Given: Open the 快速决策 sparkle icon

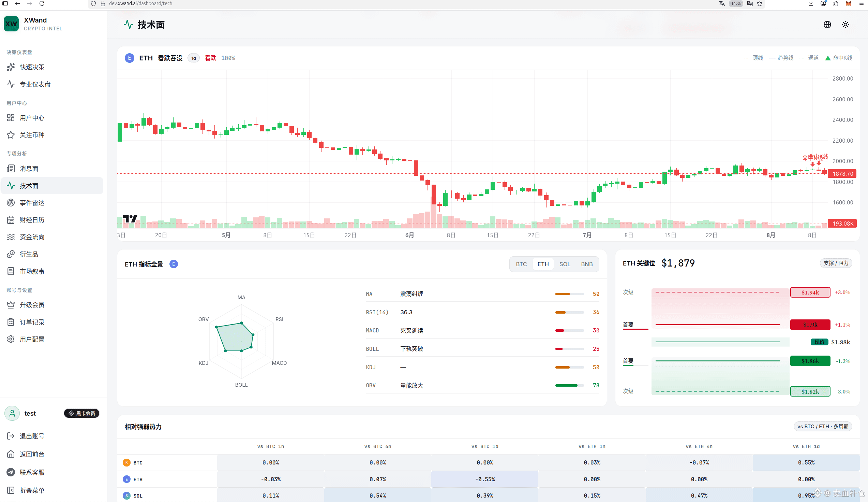Looking at the screenshot, I should coord(11,67).
